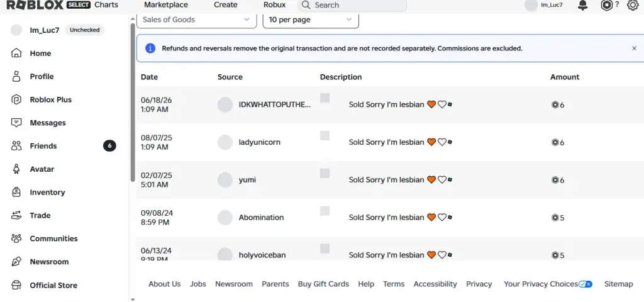
Task: Click the Unchecked badge beside username
Action: click(x=85, y=30)
